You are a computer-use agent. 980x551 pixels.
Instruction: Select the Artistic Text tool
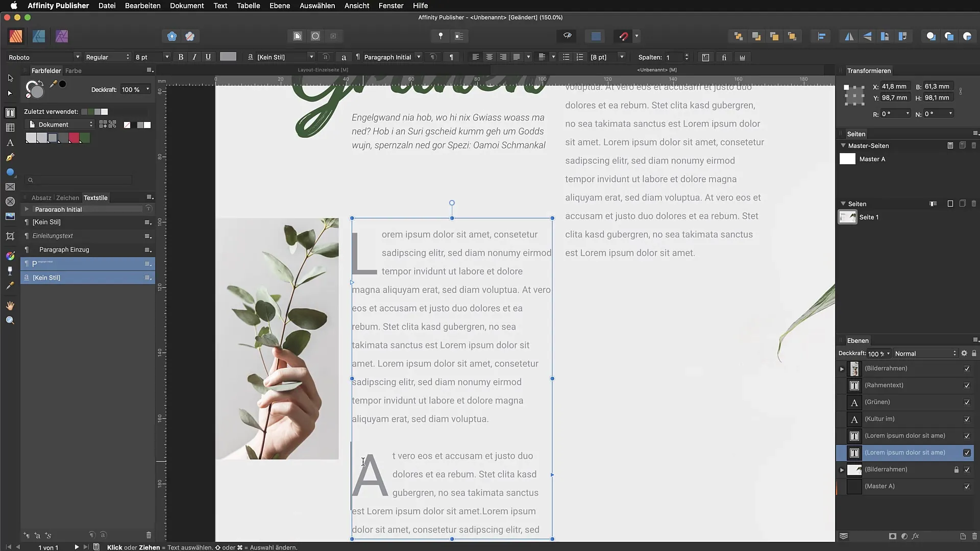(10, 143)
